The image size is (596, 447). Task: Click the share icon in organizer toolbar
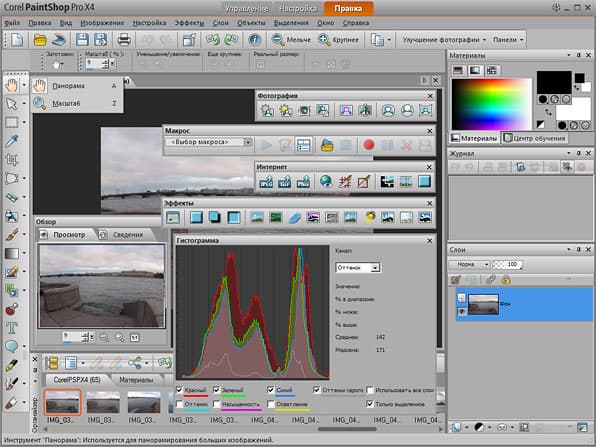tap(135, 363)
